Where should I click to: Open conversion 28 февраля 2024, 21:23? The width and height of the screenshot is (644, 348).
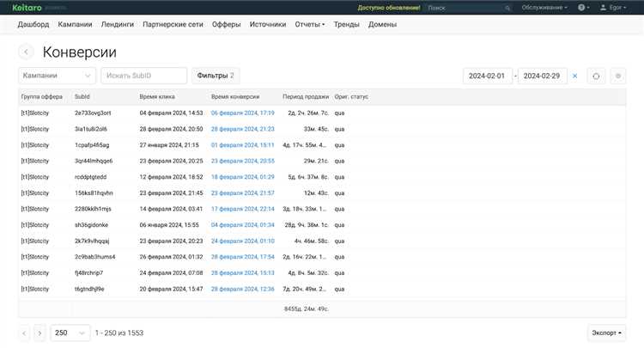tap(243, 129)
